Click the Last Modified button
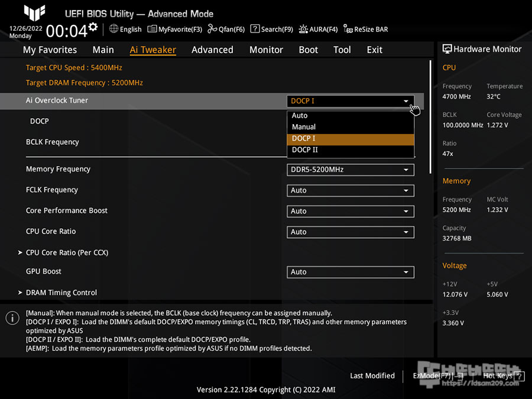Viewport: 532px width, 399px height. pos(372,375)
